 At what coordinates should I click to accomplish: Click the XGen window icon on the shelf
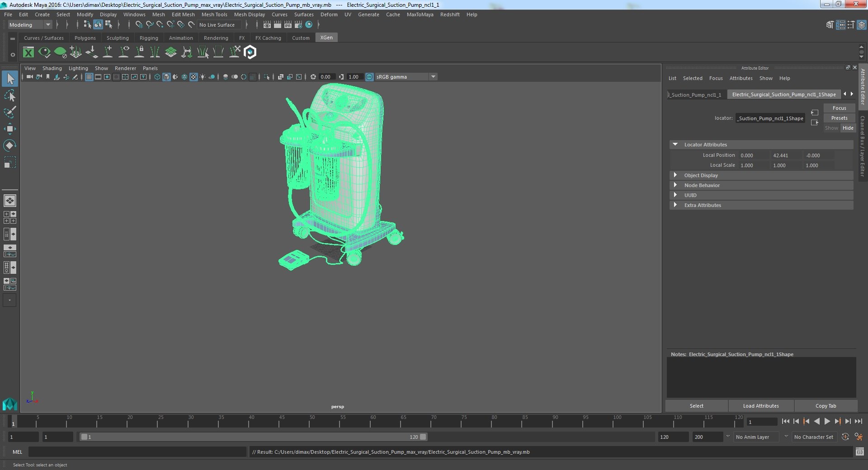click(28, 52)
